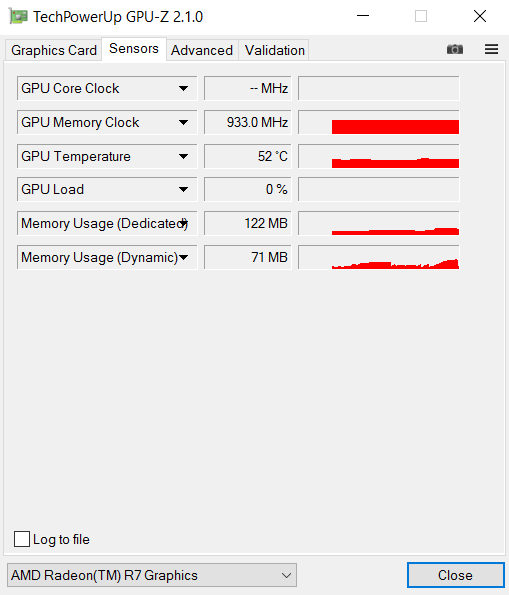Expand the GPU Core Clock dropdown arrow
This screenshot has height=595, width=509.
pyautogui.click(x=184, y=88)
